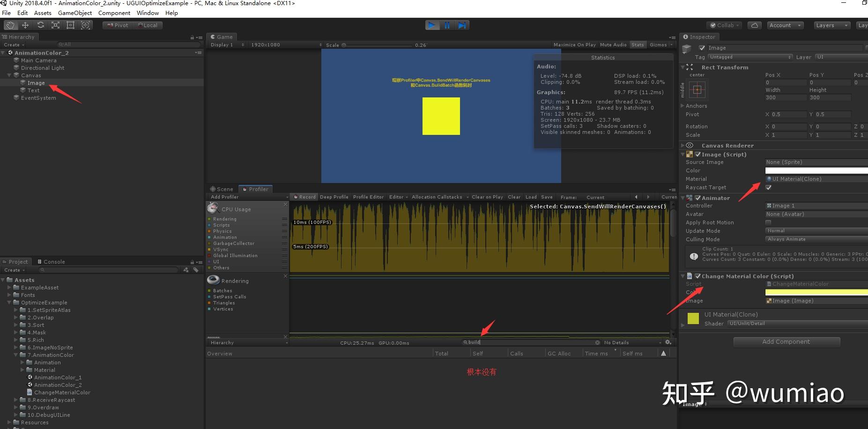Click the frame Step button
Screen dimensions: 868x429
click(463, 25)
